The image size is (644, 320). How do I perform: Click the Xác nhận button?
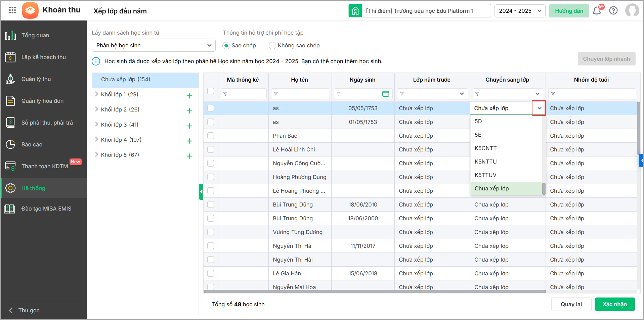[614, 304]
